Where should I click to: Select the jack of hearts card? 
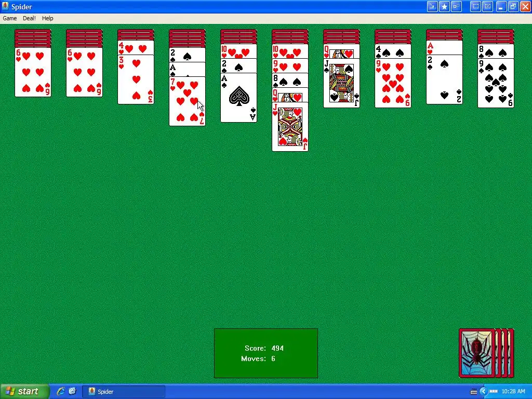[x=290, y=127]
